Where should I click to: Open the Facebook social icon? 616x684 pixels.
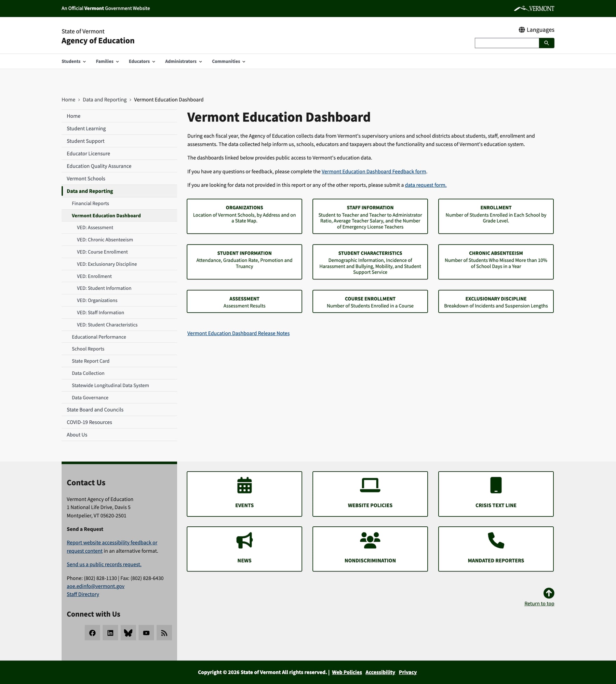point(92,633)
